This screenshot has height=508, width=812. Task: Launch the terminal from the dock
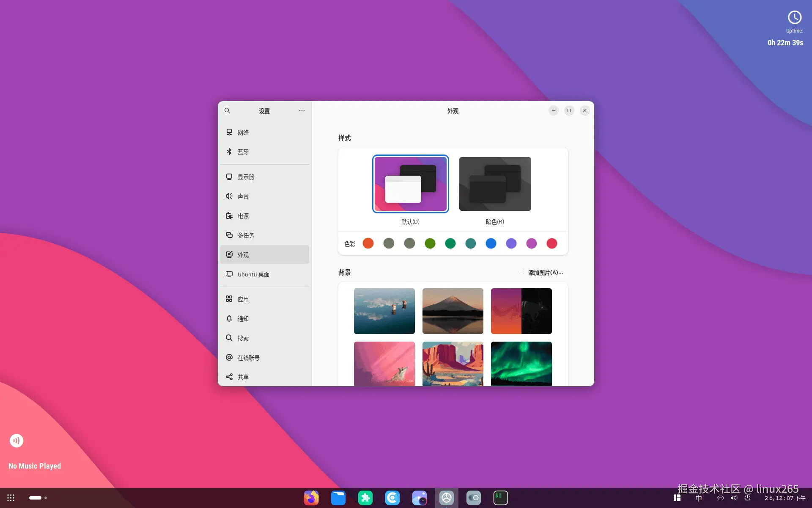[501, 498]
